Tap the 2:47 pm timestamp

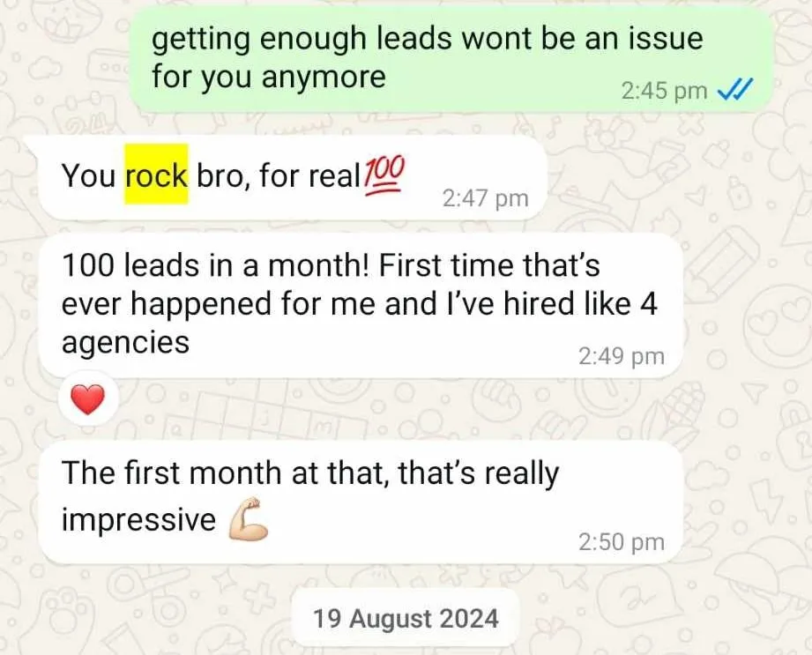[x=485, y=198]
